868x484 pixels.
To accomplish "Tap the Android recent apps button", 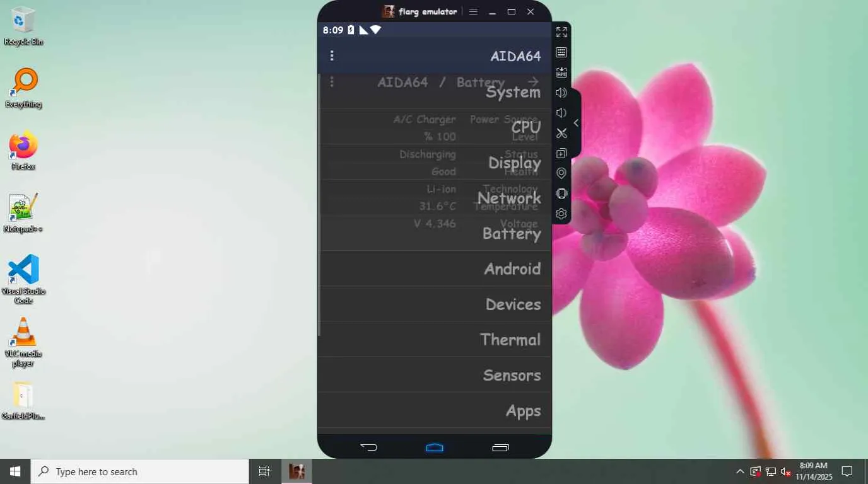I will click(x=501, y=447).
